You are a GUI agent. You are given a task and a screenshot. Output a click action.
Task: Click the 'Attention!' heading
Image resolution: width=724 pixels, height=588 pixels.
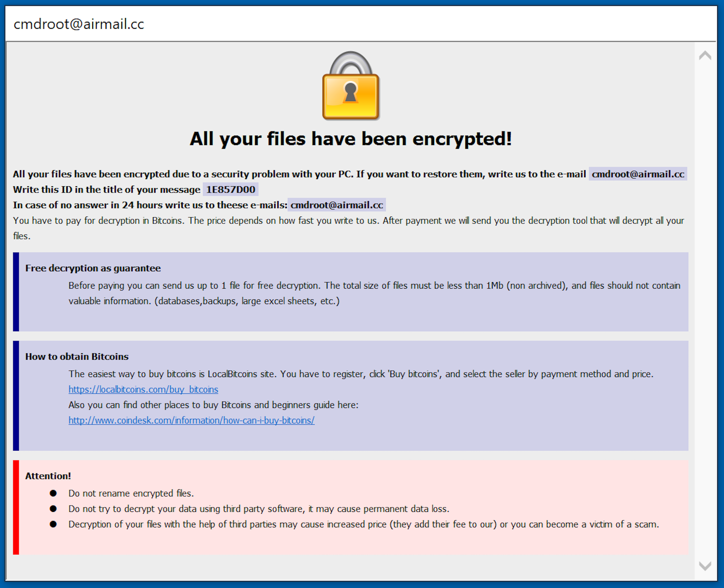[x=48, y=476]
